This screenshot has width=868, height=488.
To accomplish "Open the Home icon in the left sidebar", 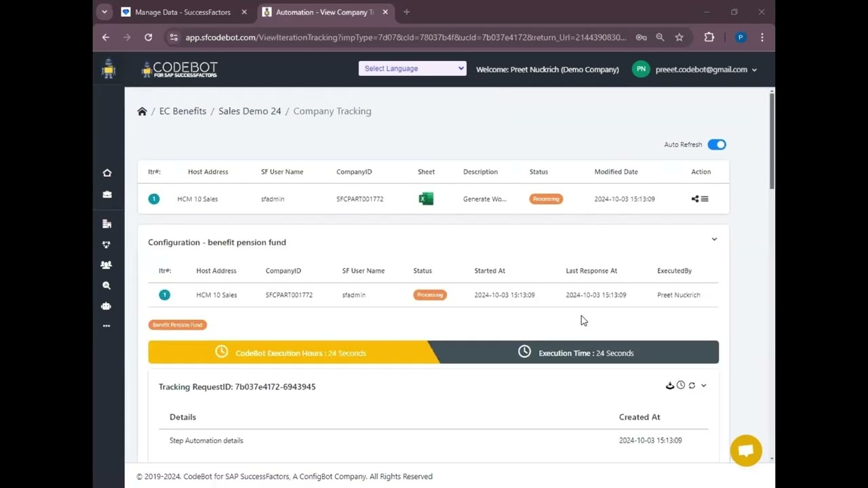I will point(106,173).
